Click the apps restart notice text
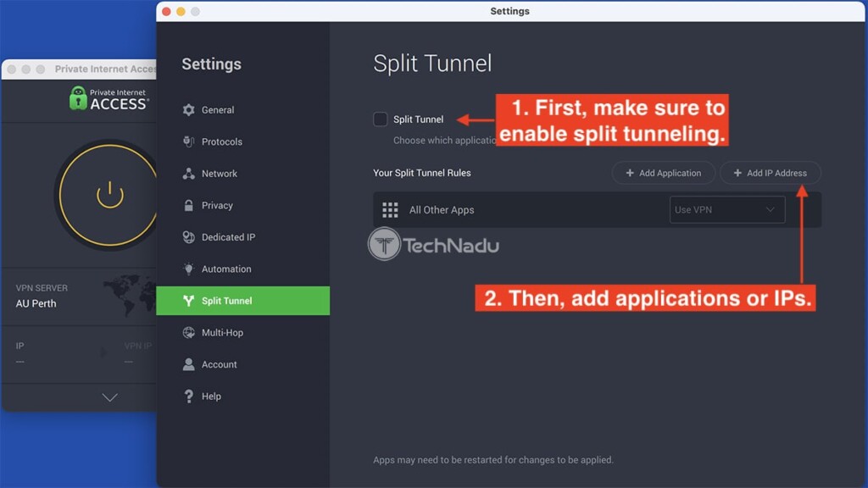868x488 pixels. 493,460
